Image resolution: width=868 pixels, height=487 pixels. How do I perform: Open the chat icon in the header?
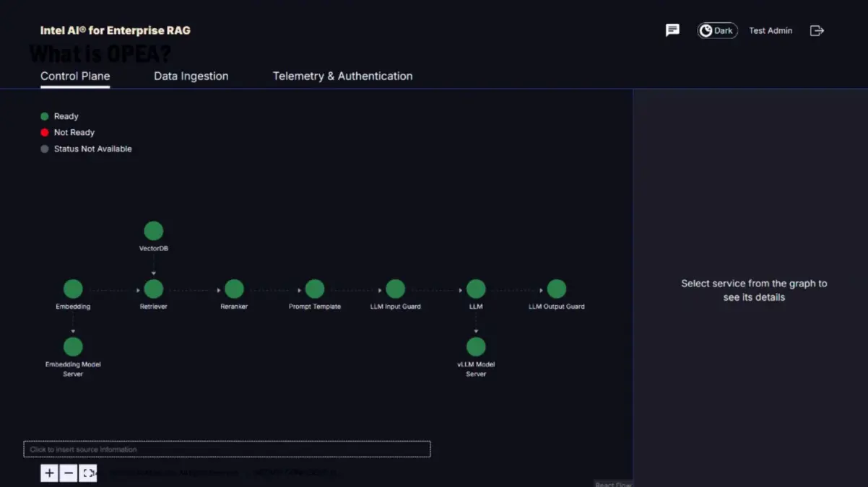tap(672, 30)
